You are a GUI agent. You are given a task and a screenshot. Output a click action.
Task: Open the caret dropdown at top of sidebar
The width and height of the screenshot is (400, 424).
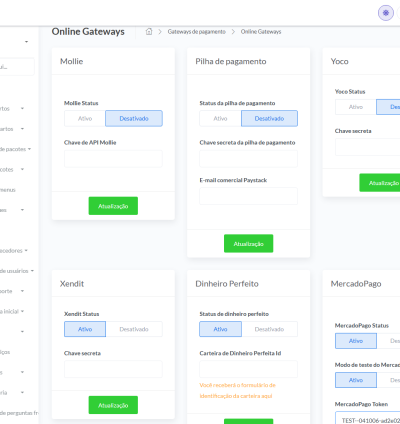click(26, 42)
